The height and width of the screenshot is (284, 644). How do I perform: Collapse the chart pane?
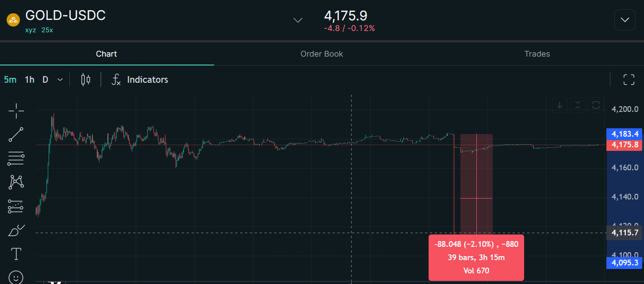pyautogui.click(x=577, y=105)
